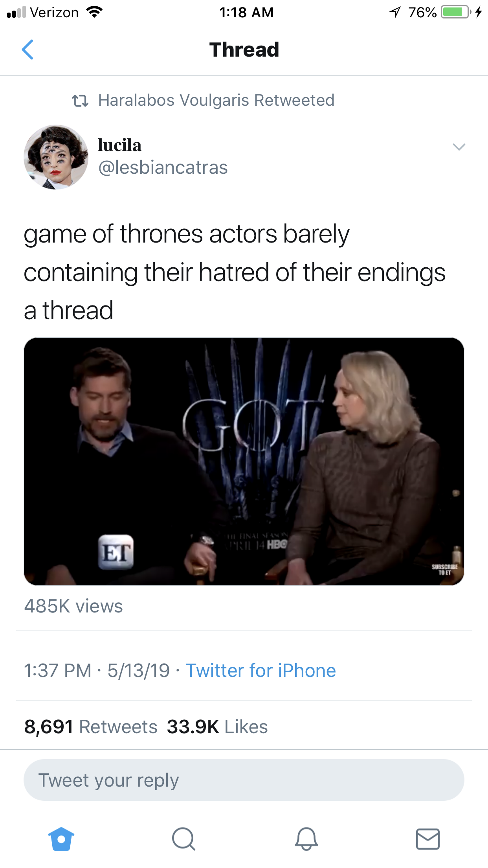Tap the back arrow icon
Image resolution: width=488 pixels, height=868 pixels.
(x=28, y=50)
